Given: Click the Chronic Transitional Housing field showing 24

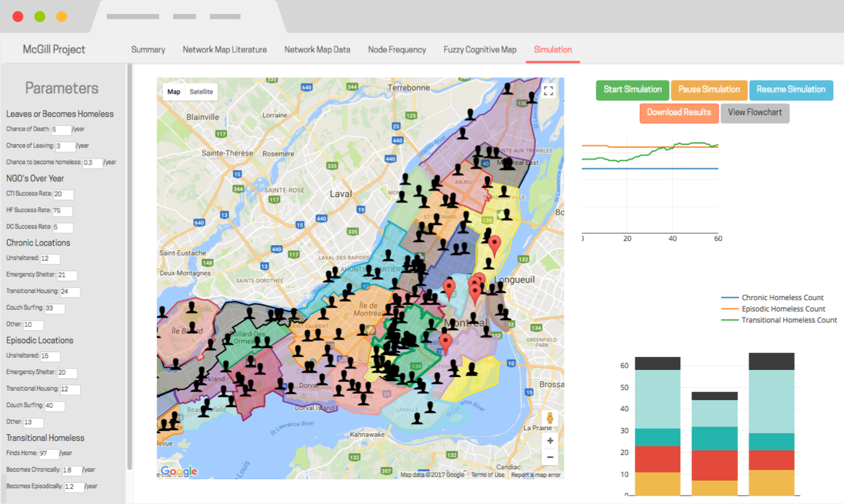Looking at the screenshot, I should click(70, 292).
